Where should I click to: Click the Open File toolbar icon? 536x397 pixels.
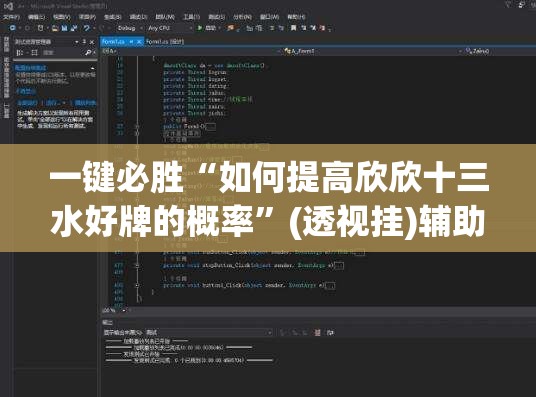55,28
